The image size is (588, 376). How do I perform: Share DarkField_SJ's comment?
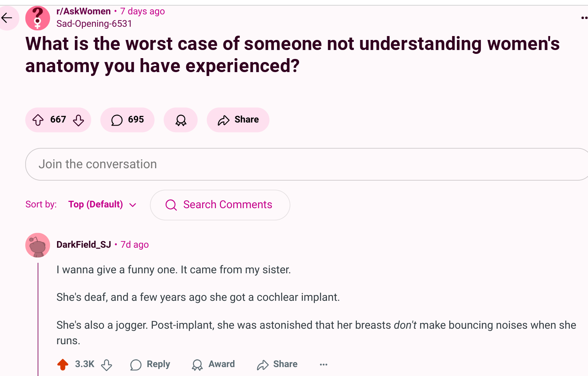coord(277,364)
